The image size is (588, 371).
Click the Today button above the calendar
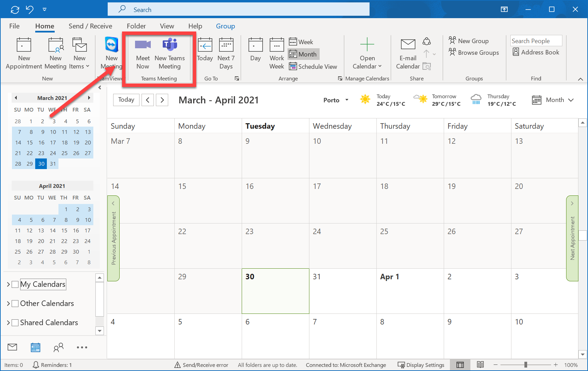coord(126,100)
